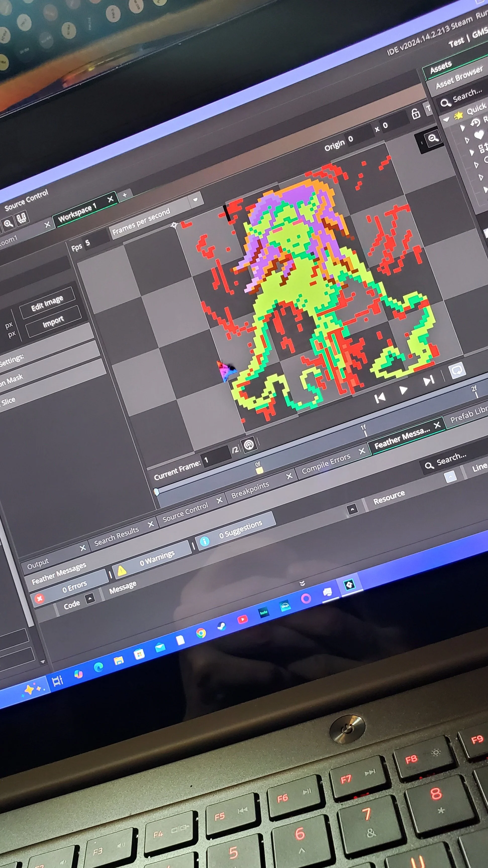This screenshot has height=868, width=488.
Task: Click the timeline playhead slider handle
Action: point(156,492)
